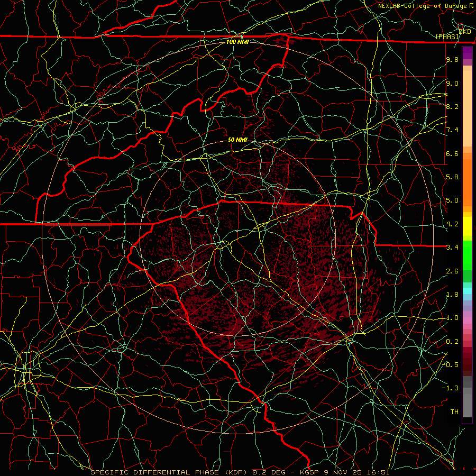Click the 16:51 timestamp in bottom caption
Viewport: 476px width, 476px height.
[377, 472]
